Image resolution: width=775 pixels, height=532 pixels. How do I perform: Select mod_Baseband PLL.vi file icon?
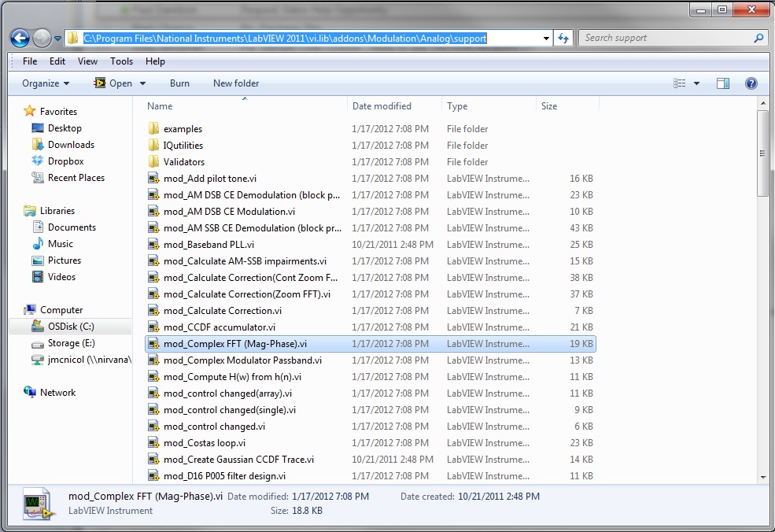[x=153, y=244]
